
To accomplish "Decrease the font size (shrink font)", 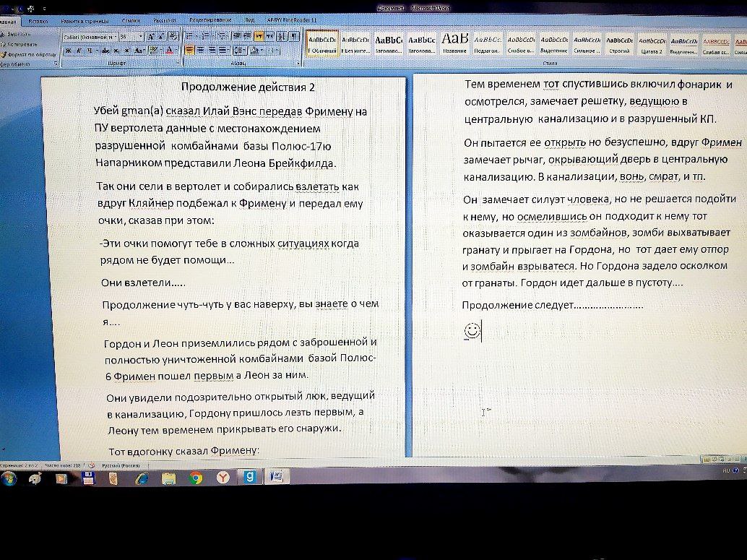I will 161,37.
